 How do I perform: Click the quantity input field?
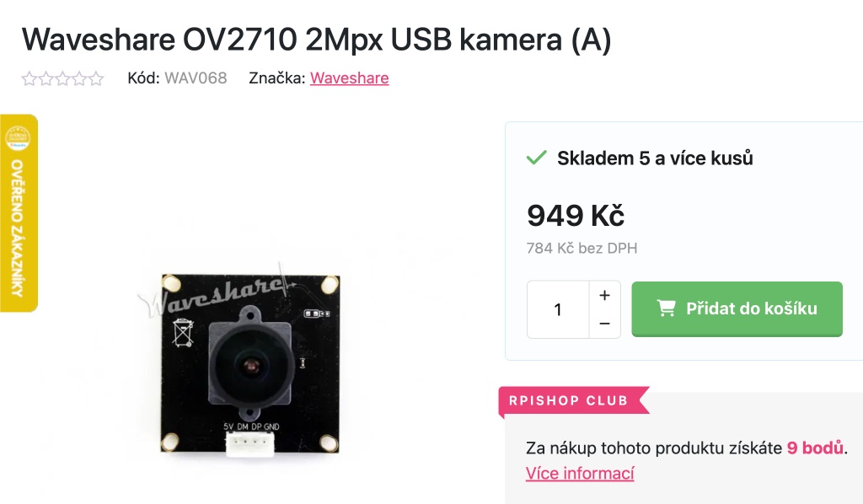[558, 309]
